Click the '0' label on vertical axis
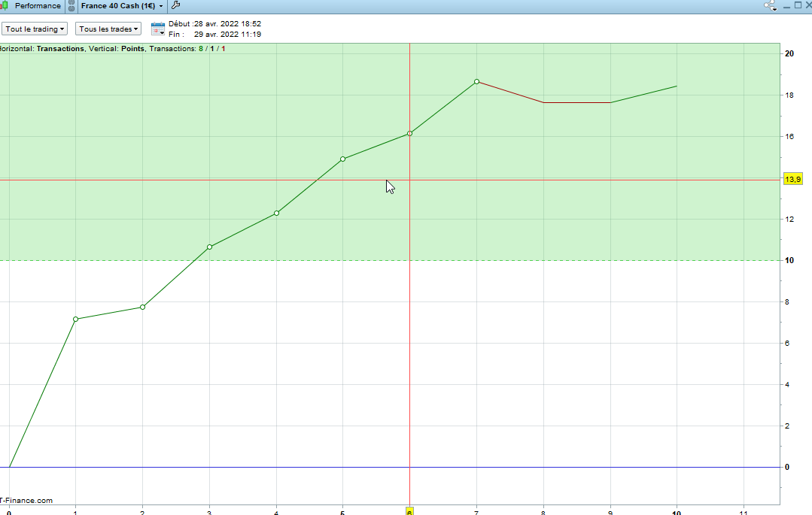The width and height of the screenshot is (812, 515). [x=787, y=467]
